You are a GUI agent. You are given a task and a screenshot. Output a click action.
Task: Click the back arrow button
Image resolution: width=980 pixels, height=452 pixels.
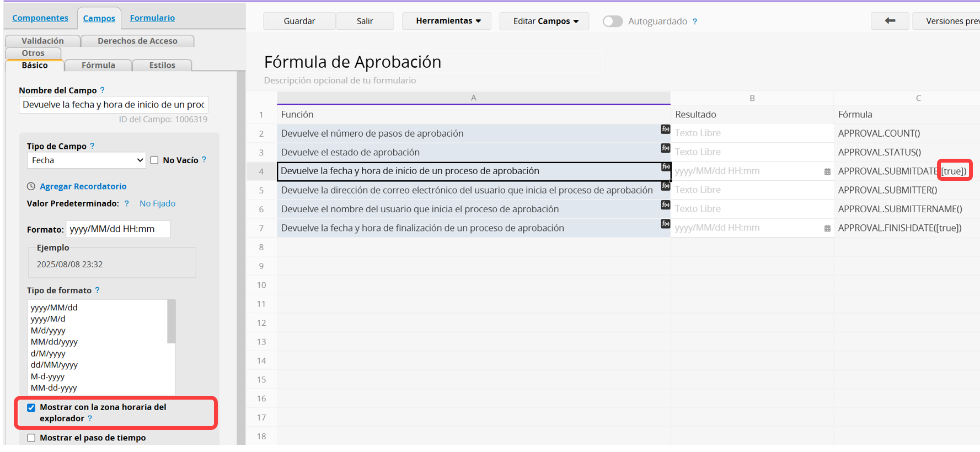pyautogui.click(x=890, y=21)
